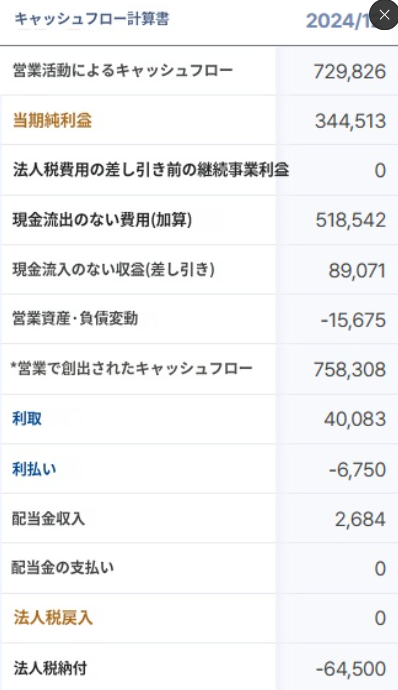Click the 344,513 net income value

tap(350, 121)
